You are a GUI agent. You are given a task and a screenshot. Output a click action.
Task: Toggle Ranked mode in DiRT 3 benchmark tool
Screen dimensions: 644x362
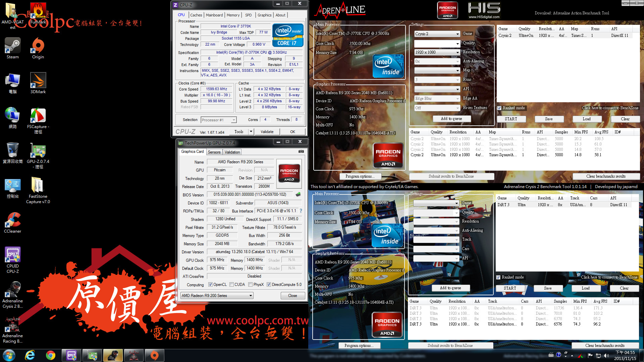[x=498, y=277]
